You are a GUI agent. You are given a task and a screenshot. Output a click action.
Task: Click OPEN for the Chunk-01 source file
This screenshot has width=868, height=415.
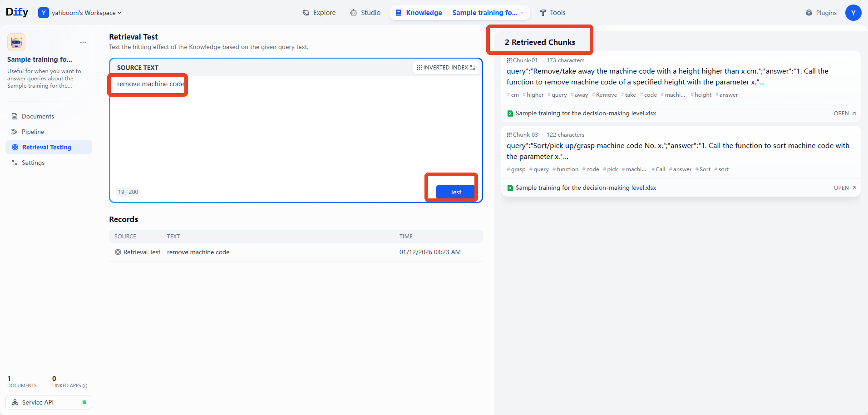(x=844, y=114)
